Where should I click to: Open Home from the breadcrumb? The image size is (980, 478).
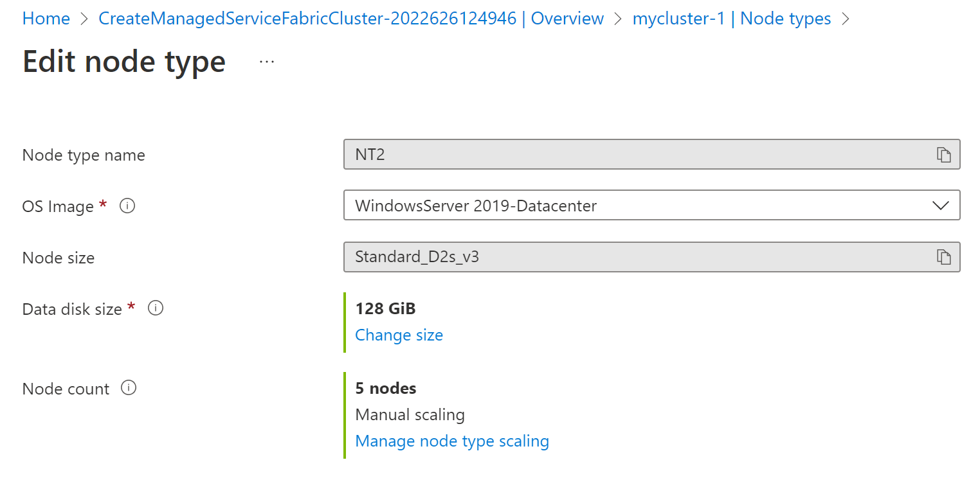[46, 18]
